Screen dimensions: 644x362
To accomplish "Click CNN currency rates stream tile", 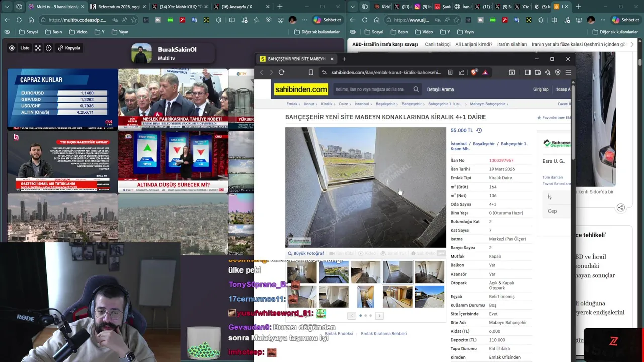I will [62, 100].
